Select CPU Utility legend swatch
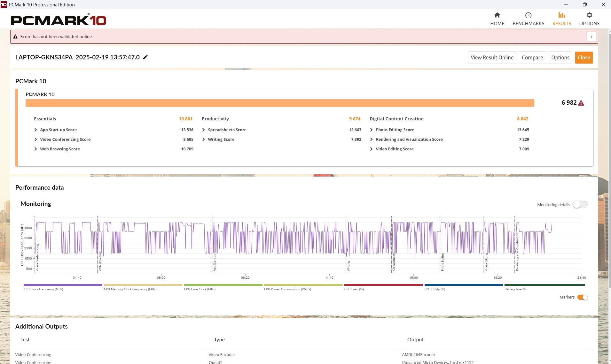This screenshot has width=611, height=364. (x=464, y=285)
